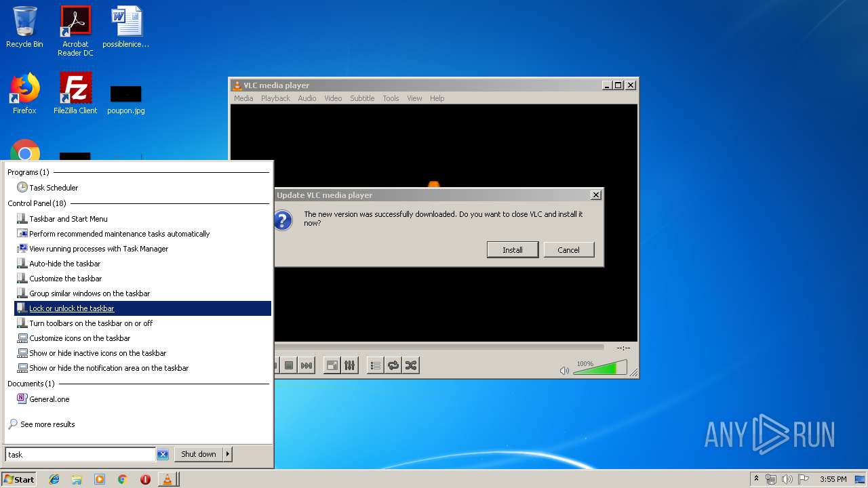Click Install in the update dialog
This screenshot has width=868, height=488.
[x=513, y=249]
